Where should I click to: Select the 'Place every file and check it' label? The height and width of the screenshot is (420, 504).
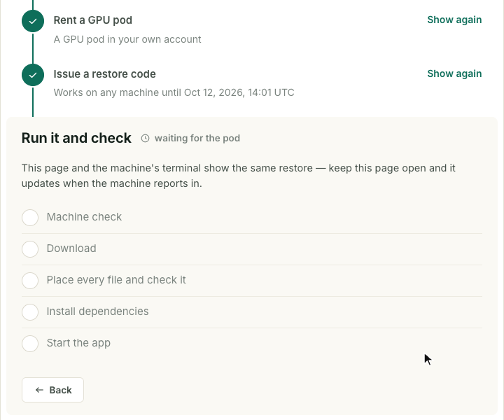point(116,280)
